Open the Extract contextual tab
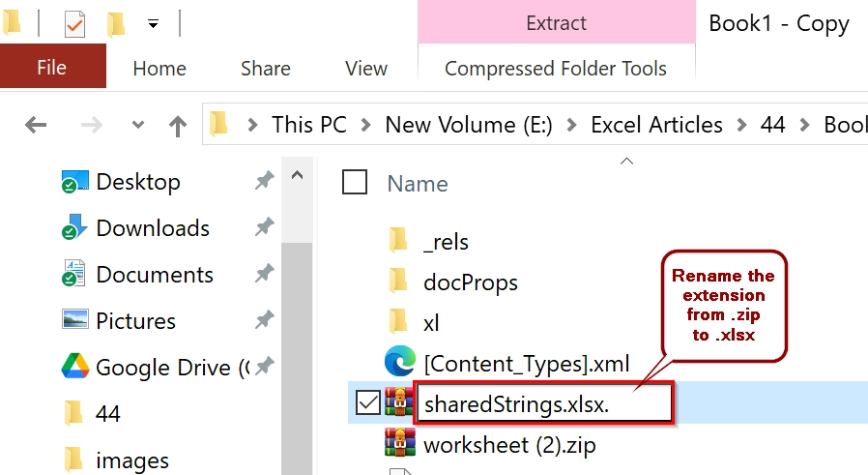Viewport: 868px width, 475px height. click(x=557, y=22)
